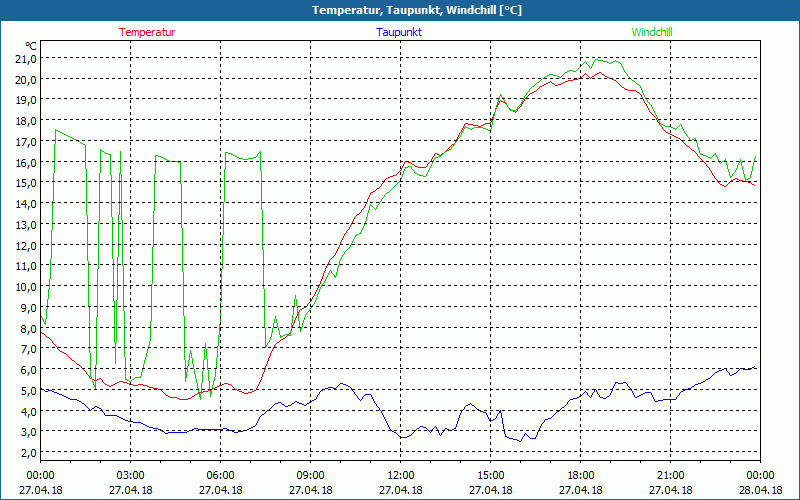Select the green 'Windchill' legend label
The width and height of the screenshot is (800, 500).
point(652,32)
